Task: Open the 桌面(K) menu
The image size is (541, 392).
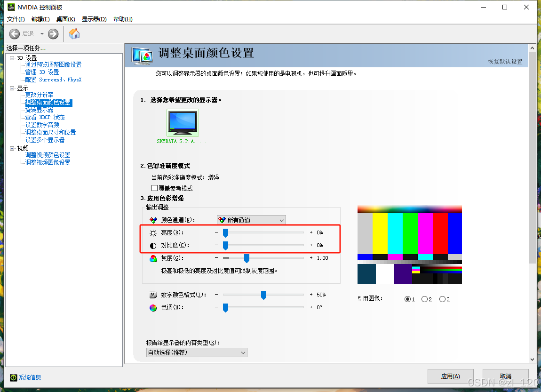Action: 65,19
